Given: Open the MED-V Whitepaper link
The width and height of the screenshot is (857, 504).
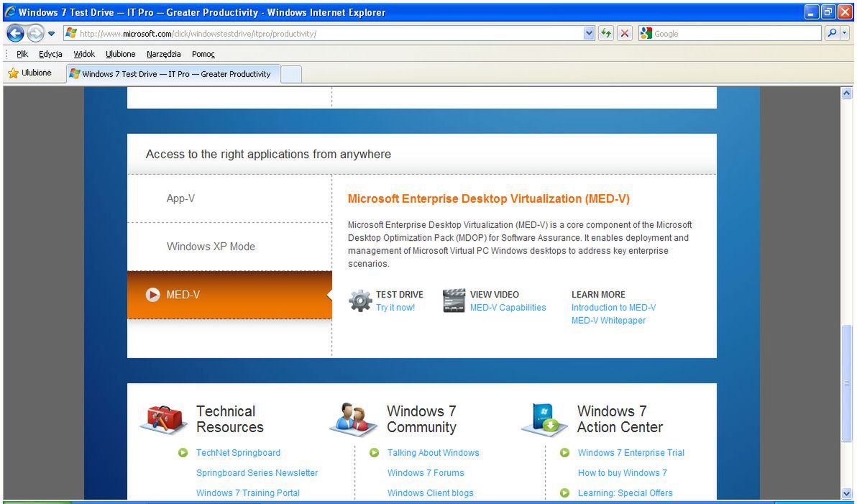Looking at the screenshot, I should [x=608, y=321].
